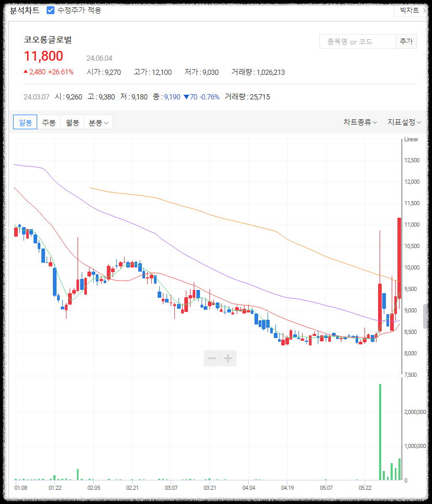Click the 종: 9,190 closing value
This screenshot has height=504, width=432.
167,97
